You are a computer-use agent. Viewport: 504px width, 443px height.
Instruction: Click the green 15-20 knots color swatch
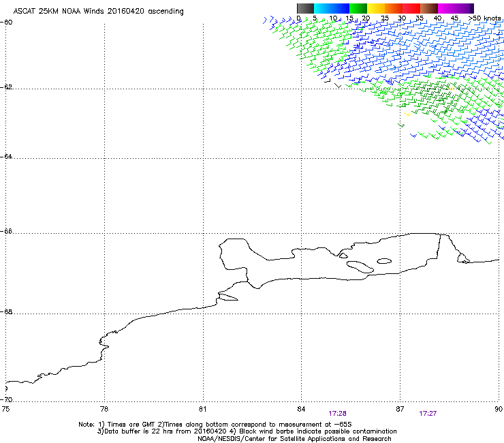tap(358, 8)
